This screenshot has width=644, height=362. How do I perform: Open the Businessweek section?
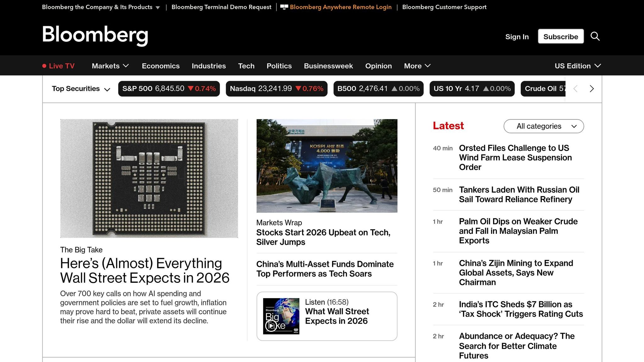pos(328,66)
